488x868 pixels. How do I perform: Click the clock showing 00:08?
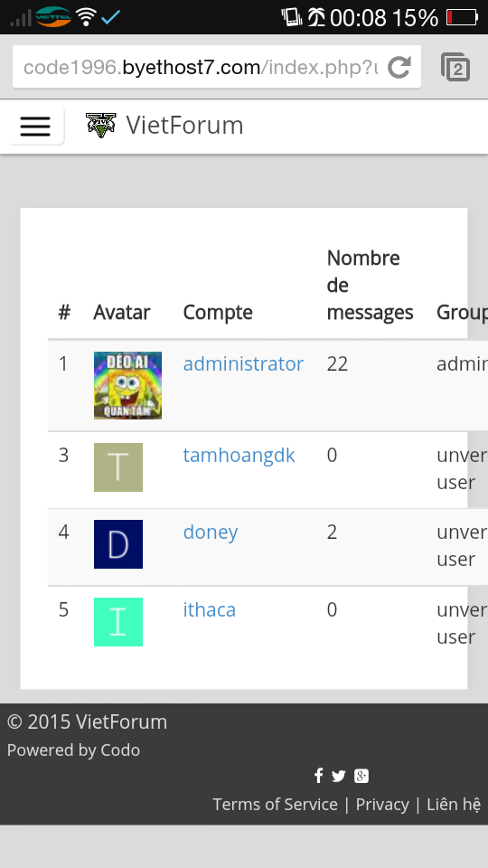click(358, 18)
